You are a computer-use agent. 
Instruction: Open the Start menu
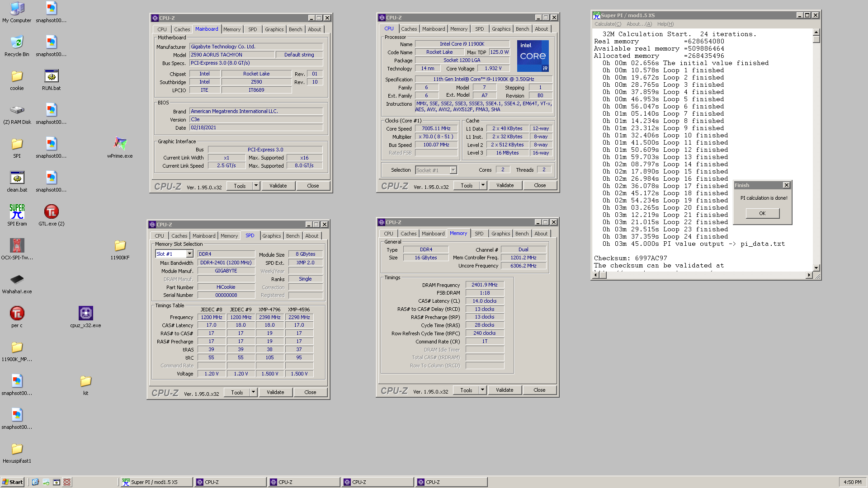tap(12, 482)
